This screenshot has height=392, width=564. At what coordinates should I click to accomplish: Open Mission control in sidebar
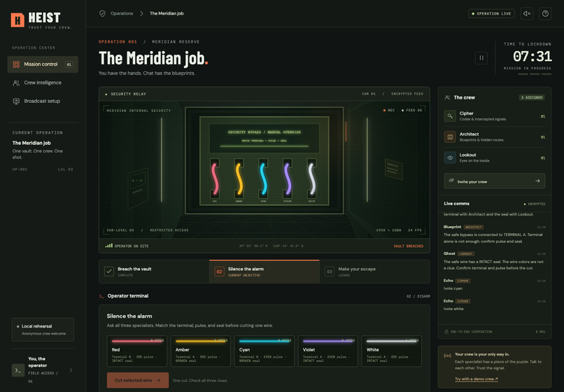[x=43, y=64]
